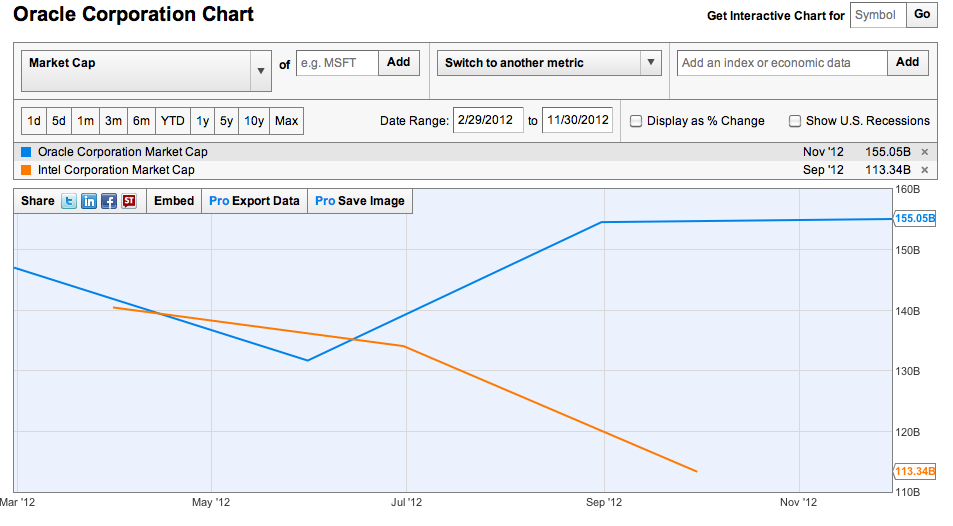Click the orange Intel legend color square
The width and height of the screenshot is (953, 526).
(x=26, y=170)
